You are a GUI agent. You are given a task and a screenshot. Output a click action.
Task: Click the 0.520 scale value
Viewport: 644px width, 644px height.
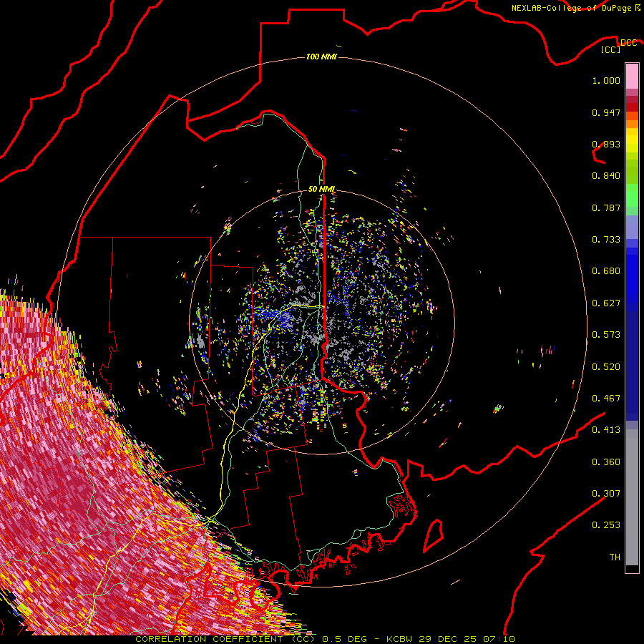606,367
